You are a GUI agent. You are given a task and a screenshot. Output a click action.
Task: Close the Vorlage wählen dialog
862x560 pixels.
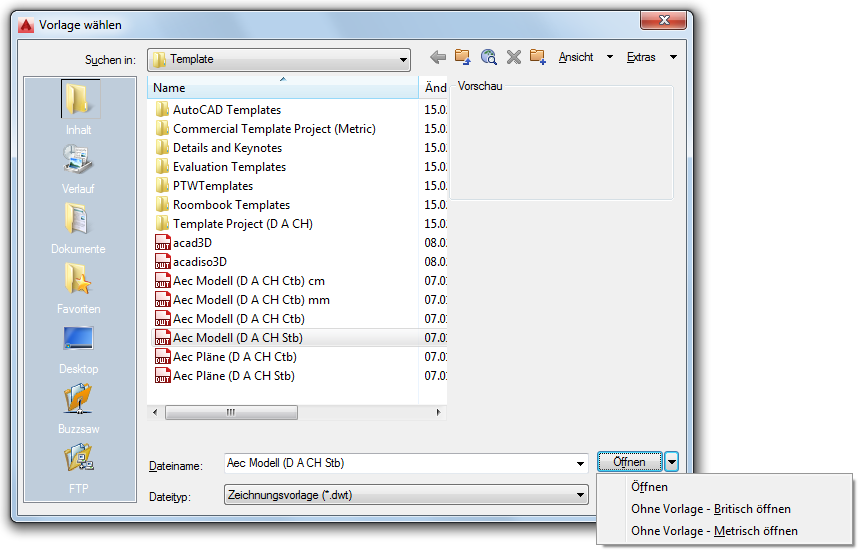pos(664,20)
